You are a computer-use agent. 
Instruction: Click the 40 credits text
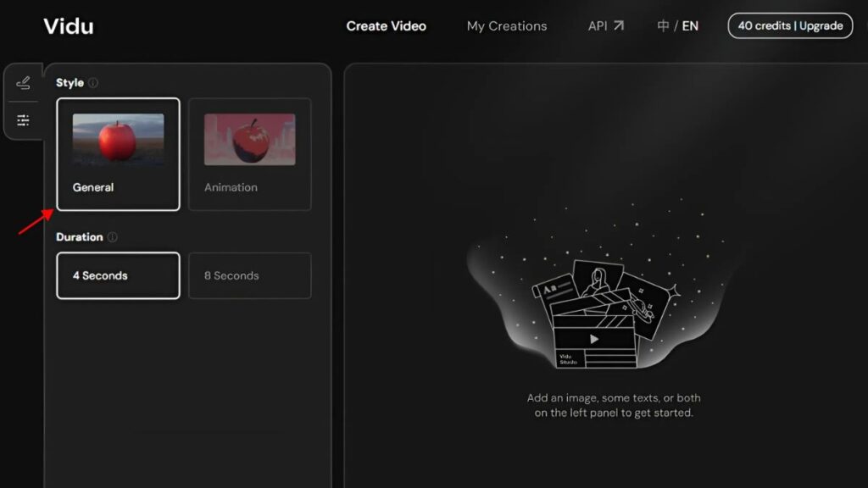tap(764, 25)
